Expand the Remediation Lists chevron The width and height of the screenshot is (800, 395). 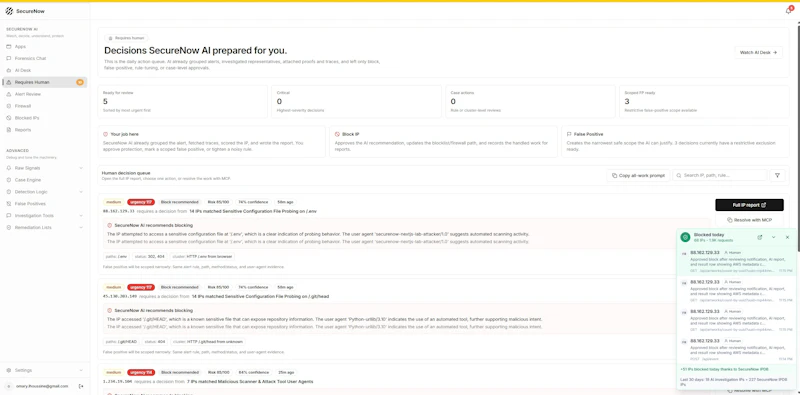point(81,228)
